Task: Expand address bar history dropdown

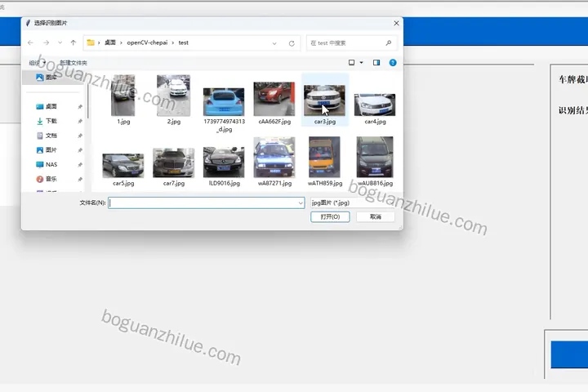Action: click(x=274, y=43)
